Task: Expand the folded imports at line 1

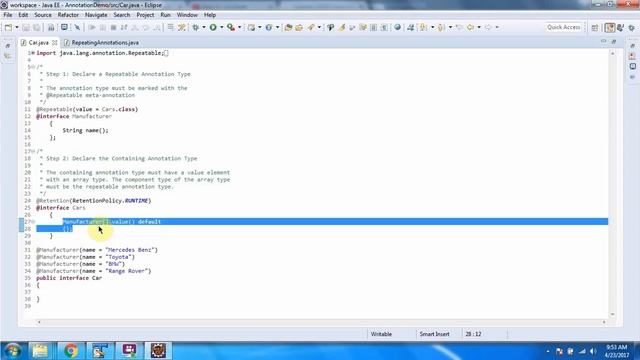Action: pos(33,53)
